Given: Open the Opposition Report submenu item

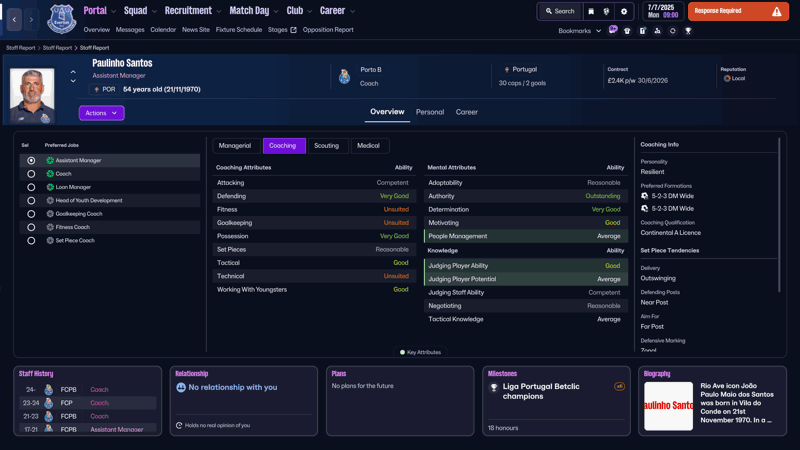Looking at the screenshot, I should pyautogui.click(x=328, y=30).
